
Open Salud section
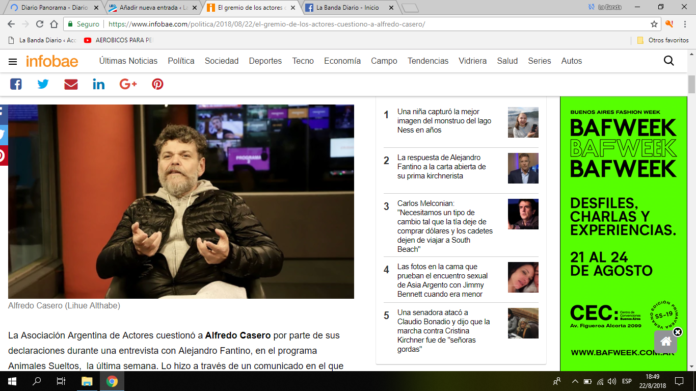[507, 61]
